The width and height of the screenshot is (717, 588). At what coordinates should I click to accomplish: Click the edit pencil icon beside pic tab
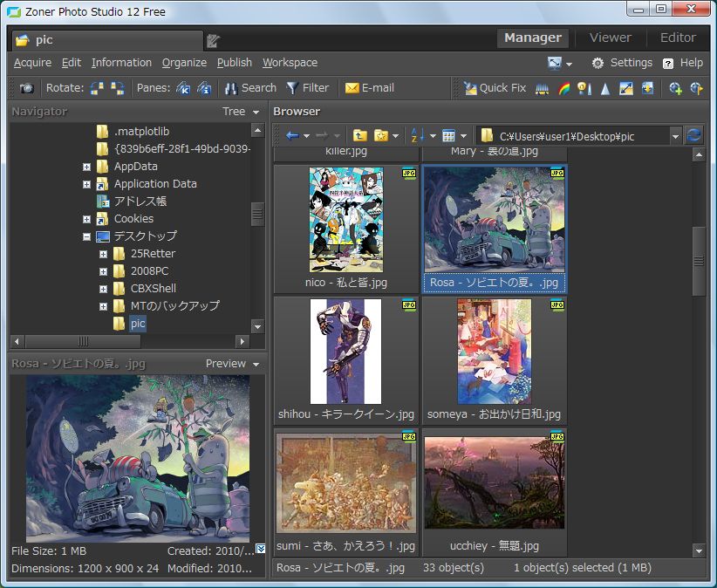pyautogui.click(x=213, y=41)
